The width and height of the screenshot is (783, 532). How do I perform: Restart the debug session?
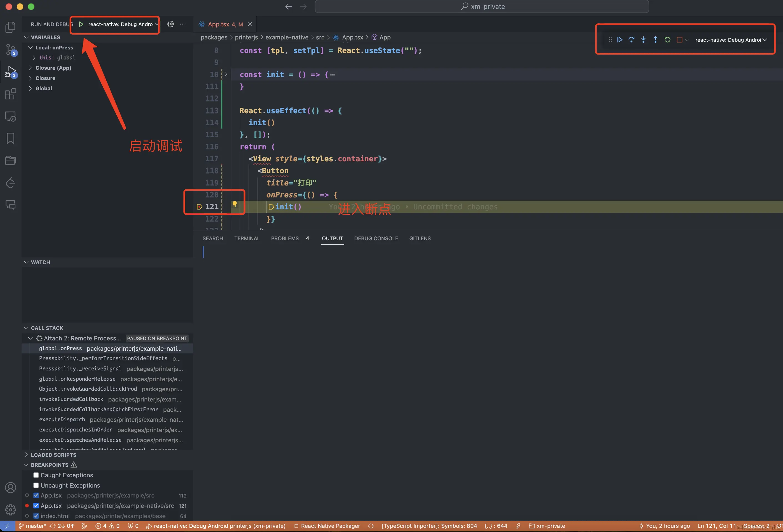tap(667, 40)
